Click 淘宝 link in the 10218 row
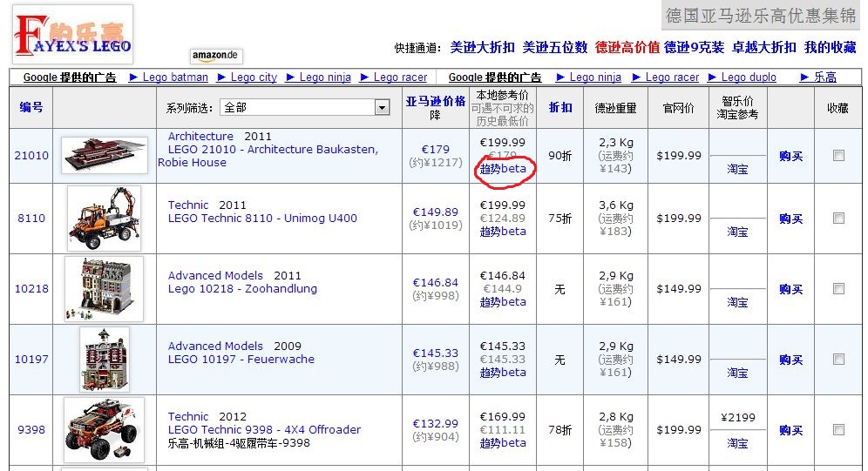The image size is (868, 471). [x=737, y=302]
